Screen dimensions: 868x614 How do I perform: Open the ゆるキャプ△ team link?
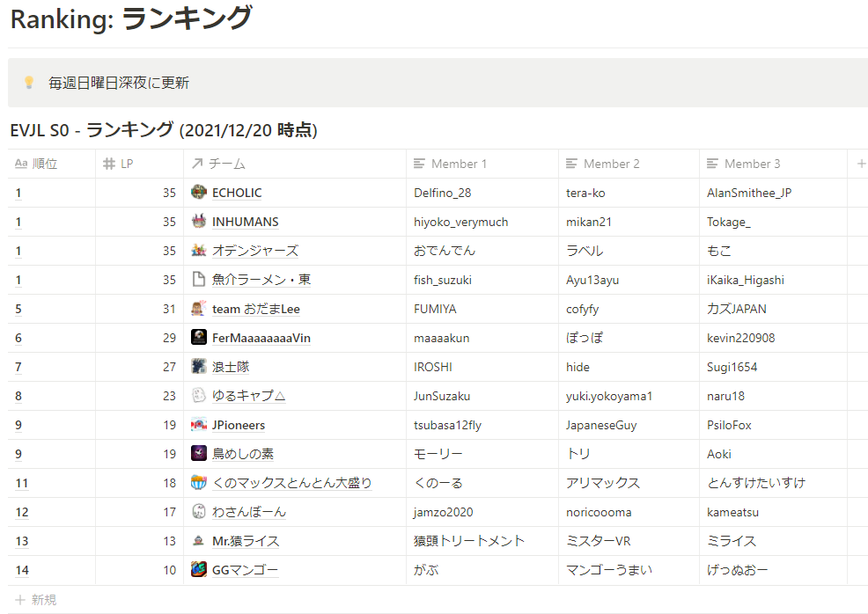(x=249, y=396)
